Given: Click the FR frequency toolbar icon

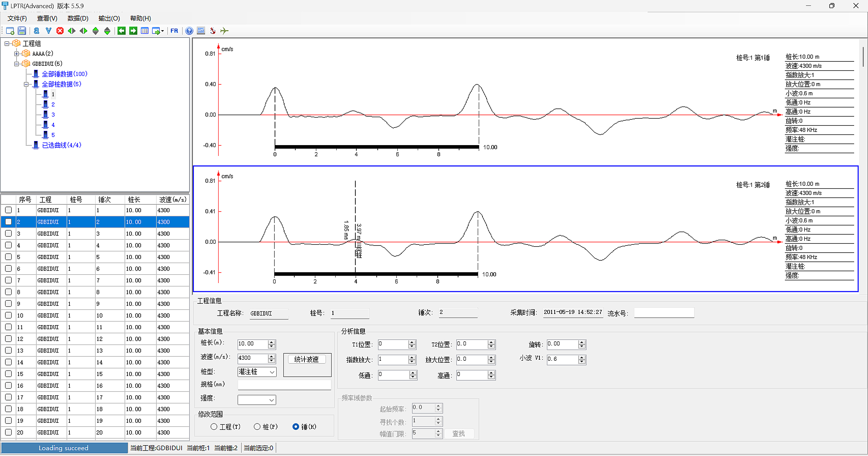Looking at the screenshot, I should coord(174,31).
